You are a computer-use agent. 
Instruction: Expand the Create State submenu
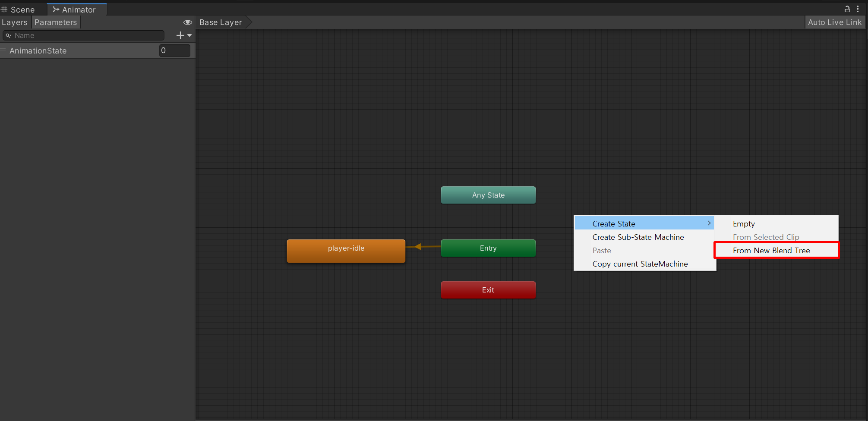[644, 223]
